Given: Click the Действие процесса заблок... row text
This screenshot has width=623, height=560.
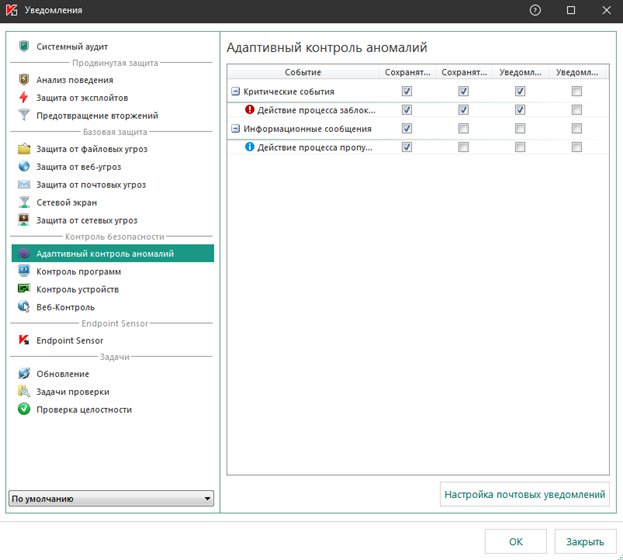Looking at the screenshot, I should point(316,110).
